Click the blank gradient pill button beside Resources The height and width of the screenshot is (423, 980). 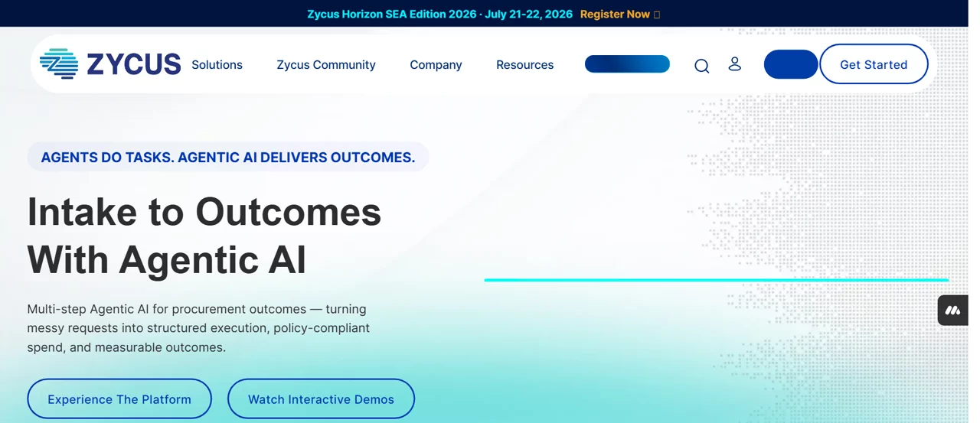click(x=627, y=64)
